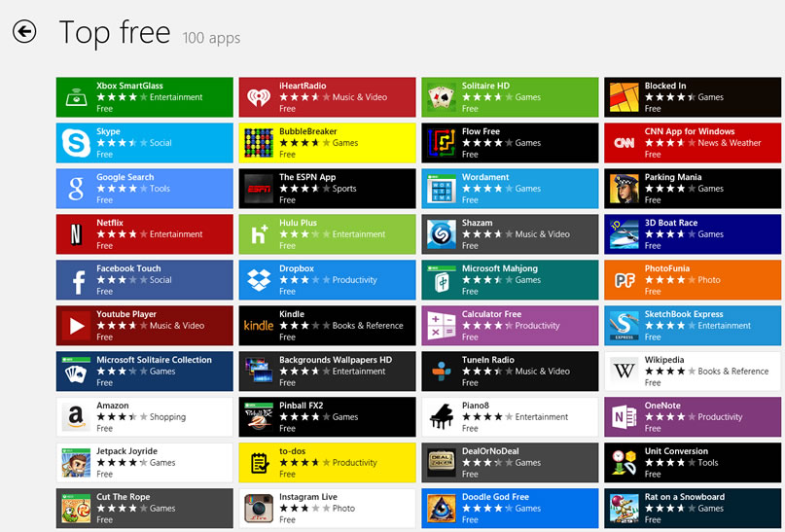Select Microsoft Solitaire Collection title

(x=154, y=360)
